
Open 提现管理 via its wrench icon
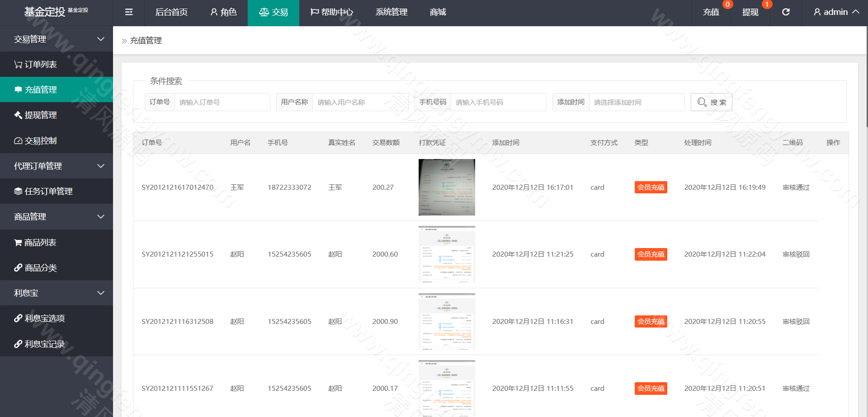point(18,115)
